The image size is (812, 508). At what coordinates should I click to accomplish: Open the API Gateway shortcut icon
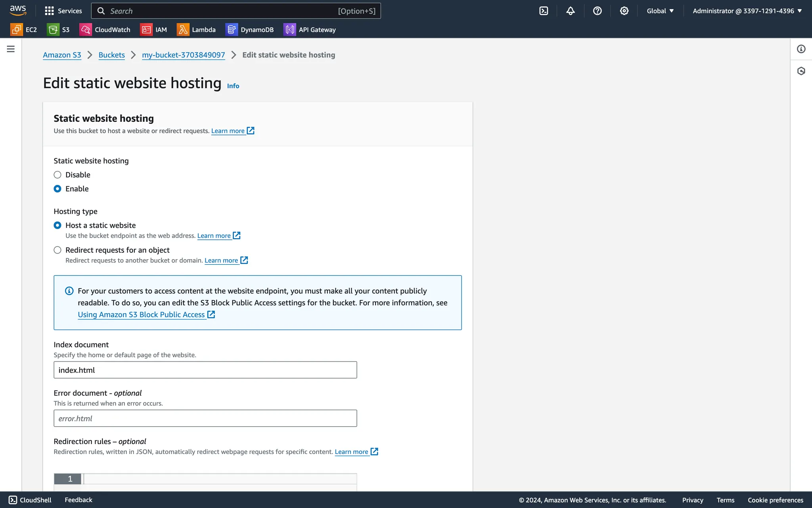(290, 30)
